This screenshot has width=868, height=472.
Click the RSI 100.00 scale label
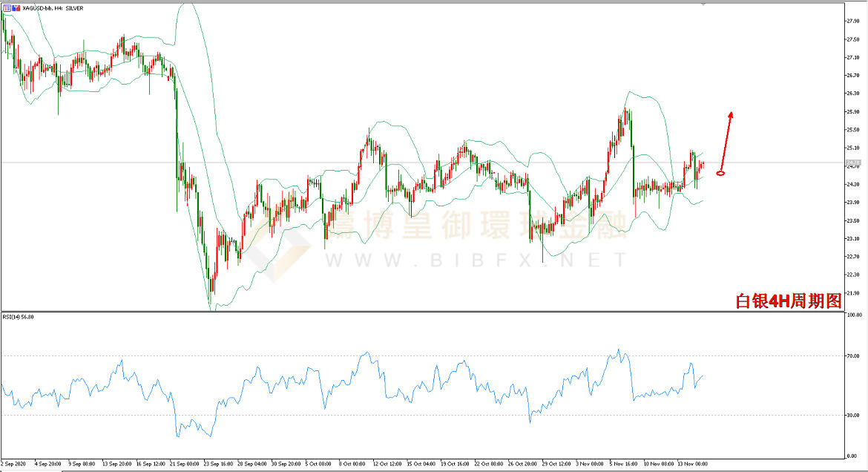pyautogui.click(x=852, y=315)
